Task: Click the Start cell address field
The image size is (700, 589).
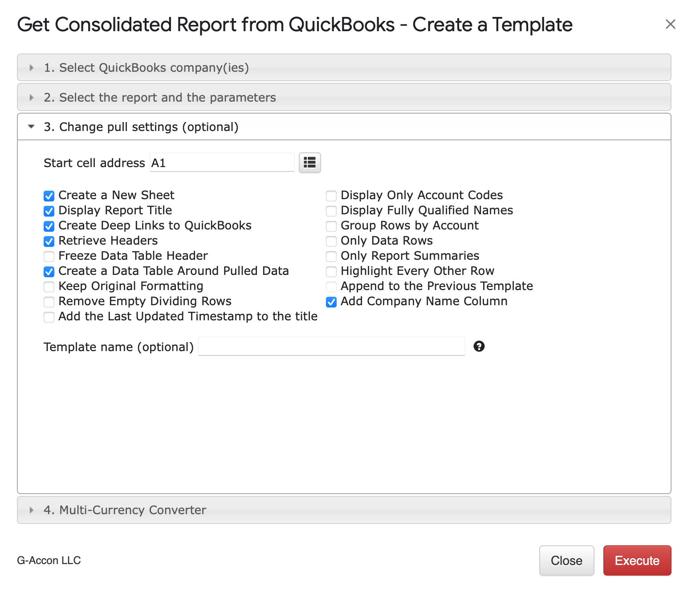Action: (x=222, y=163)
